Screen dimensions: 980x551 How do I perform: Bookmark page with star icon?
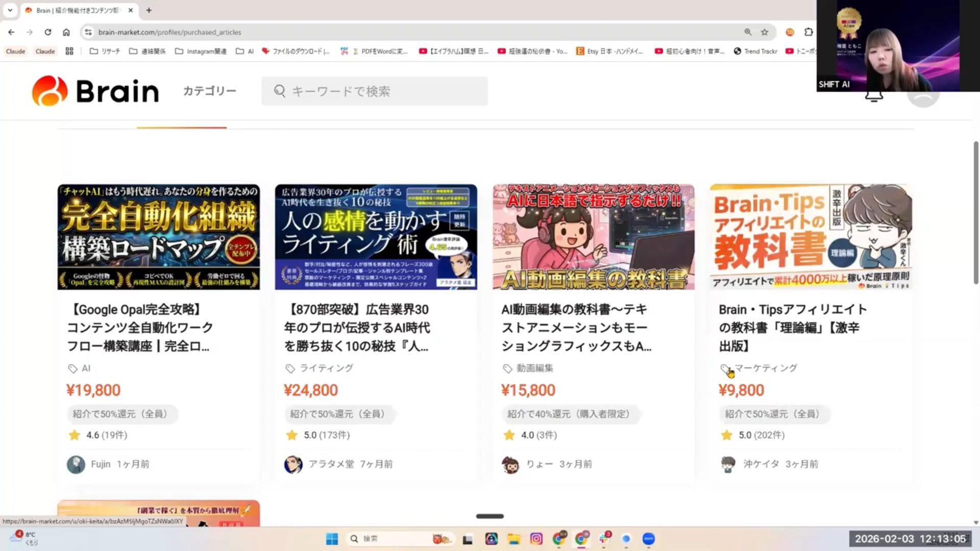tap(764, 32)
